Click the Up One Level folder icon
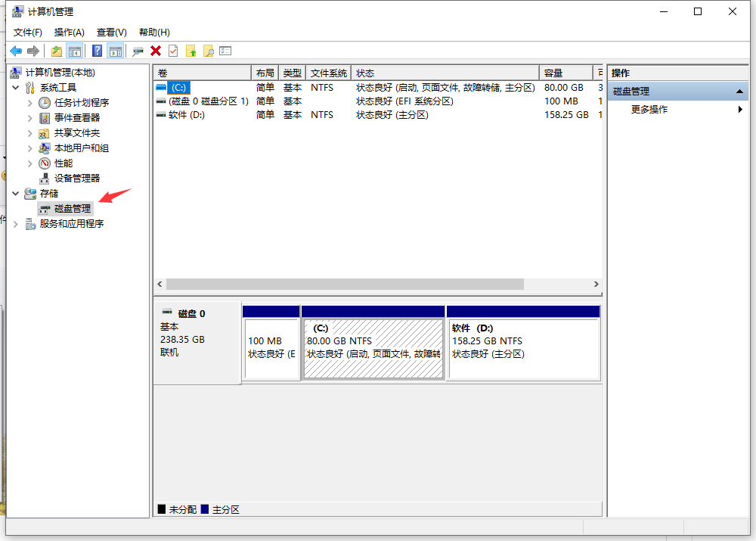This screenshot has height=541, width=756. pyautogui.click(x=57, y=51)
